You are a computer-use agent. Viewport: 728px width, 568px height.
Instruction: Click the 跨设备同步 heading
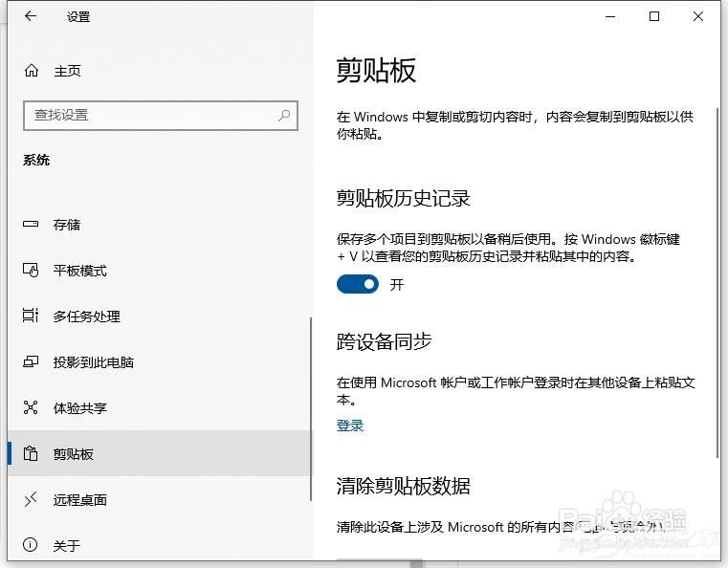[384, 341]
